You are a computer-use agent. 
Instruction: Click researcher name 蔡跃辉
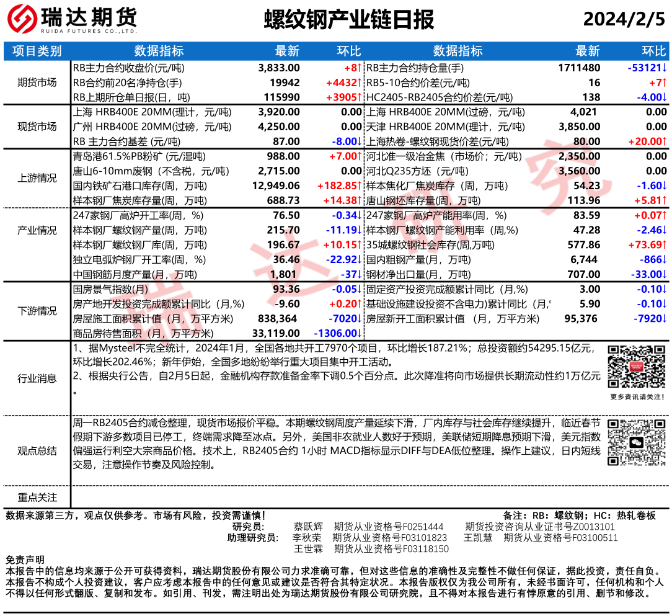click(x=308, y=527)
